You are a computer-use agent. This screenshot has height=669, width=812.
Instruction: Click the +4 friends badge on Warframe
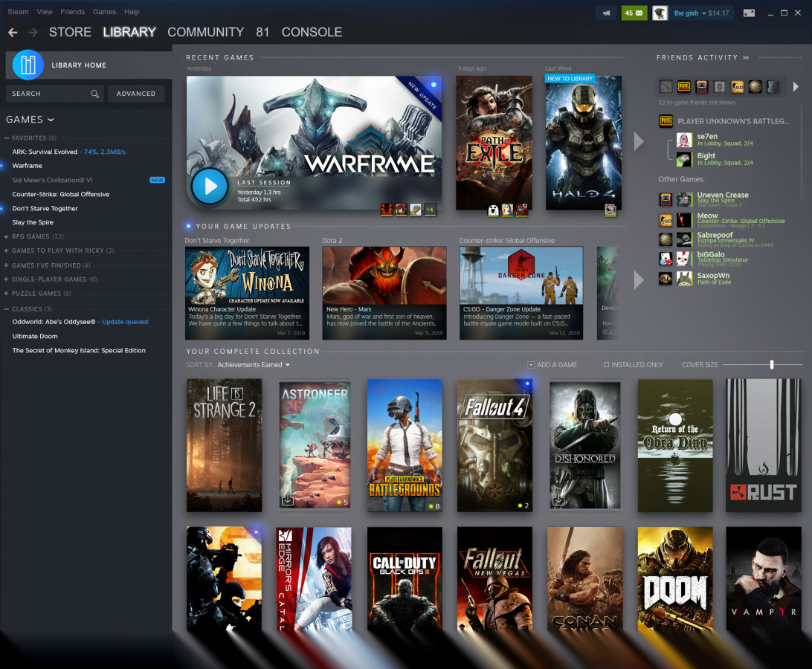tap(430, 210)
